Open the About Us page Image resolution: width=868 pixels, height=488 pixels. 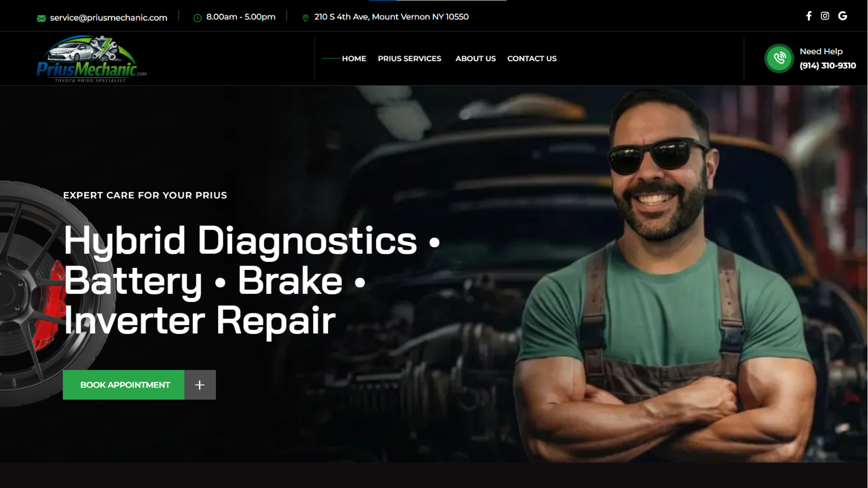coord(475,59)
